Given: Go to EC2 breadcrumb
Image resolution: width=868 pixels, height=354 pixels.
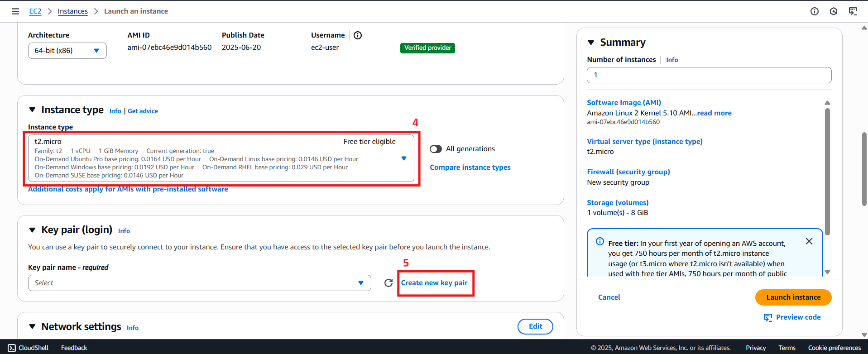Looking at the screenshot, I should point(35,11).
